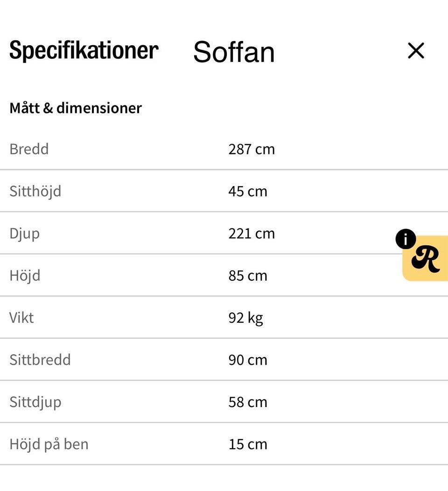The width and height of the screenshot is (448, 491).
Task: Select the 45 cm seat height value
Action: tap(248, 192)
